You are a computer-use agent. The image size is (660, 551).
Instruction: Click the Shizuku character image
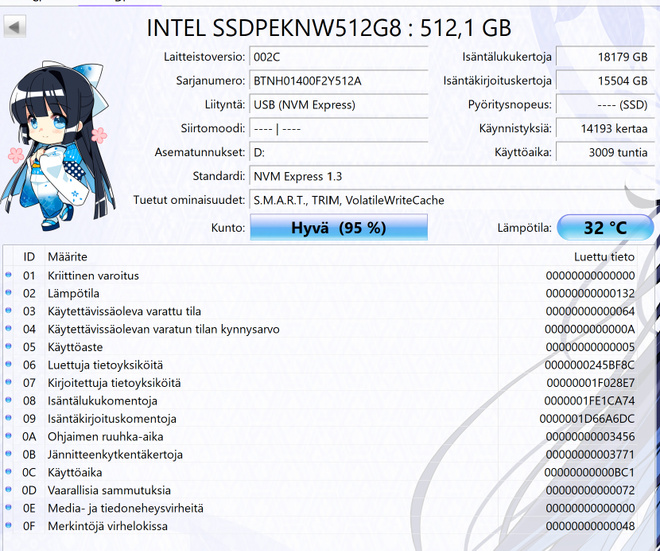[58, 145]
